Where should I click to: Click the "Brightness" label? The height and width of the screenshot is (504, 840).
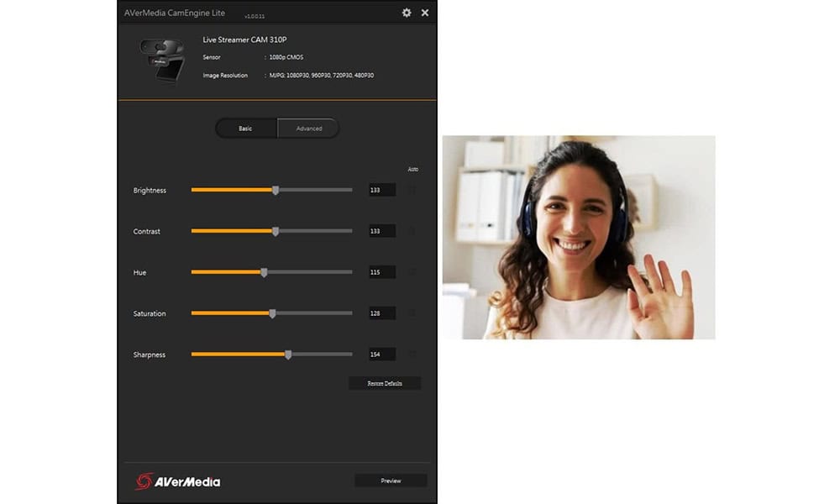[x=150, y=191]
